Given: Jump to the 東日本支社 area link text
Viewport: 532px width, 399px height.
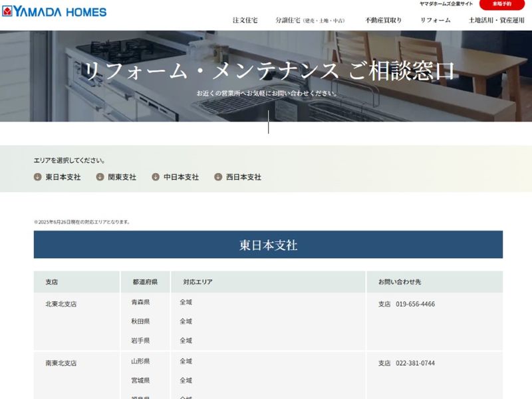Looking at the screenshot, I should point(63,177).
